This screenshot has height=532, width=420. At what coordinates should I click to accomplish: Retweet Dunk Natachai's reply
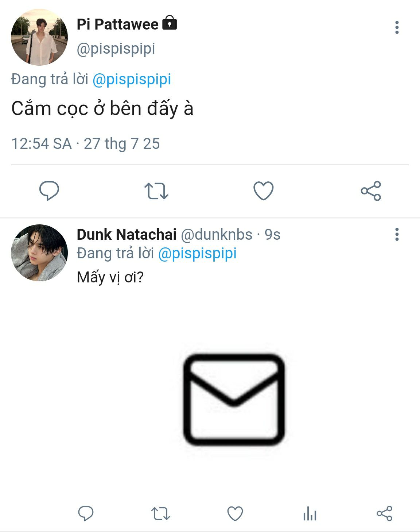coord(160,513)
